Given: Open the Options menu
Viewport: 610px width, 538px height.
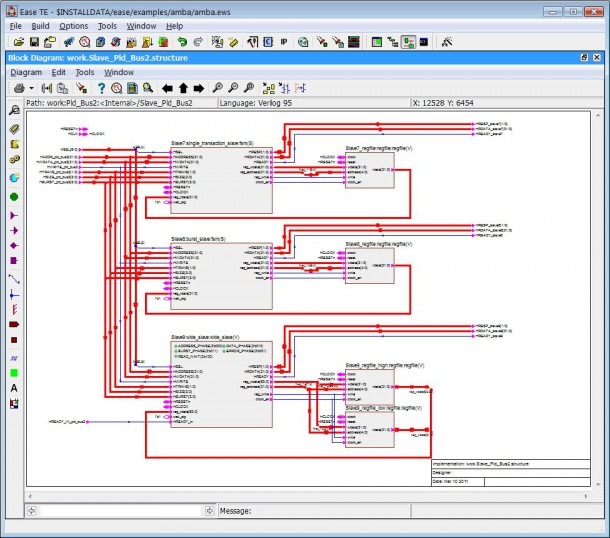Looking at the screenshot, I should (x=74, y=26).
